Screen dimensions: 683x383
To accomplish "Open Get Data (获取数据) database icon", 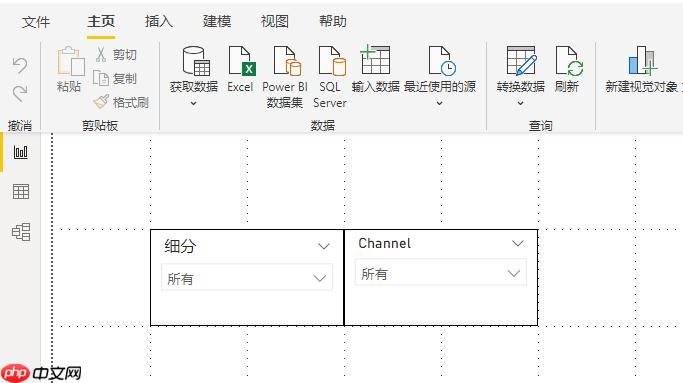I will (196, 61).
